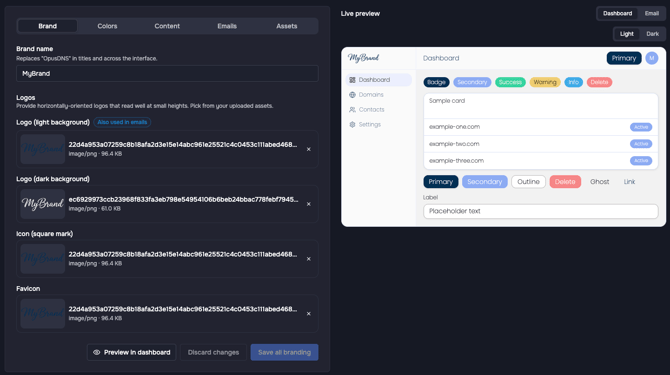The image size is (670, 375).
Task: Click the Live preview heading
Action: click(360, 14)
